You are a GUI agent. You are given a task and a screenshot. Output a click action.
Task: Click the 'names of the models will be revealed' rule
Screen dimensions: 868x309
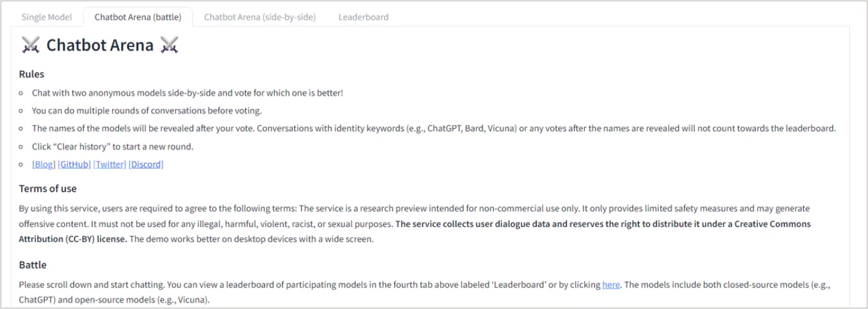coord(434,129)
